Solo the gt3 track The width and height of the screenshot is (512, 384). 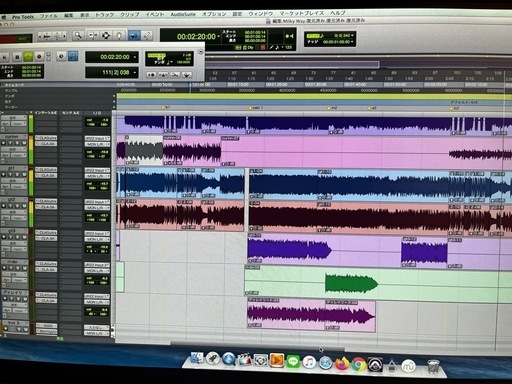pos(17,237)
